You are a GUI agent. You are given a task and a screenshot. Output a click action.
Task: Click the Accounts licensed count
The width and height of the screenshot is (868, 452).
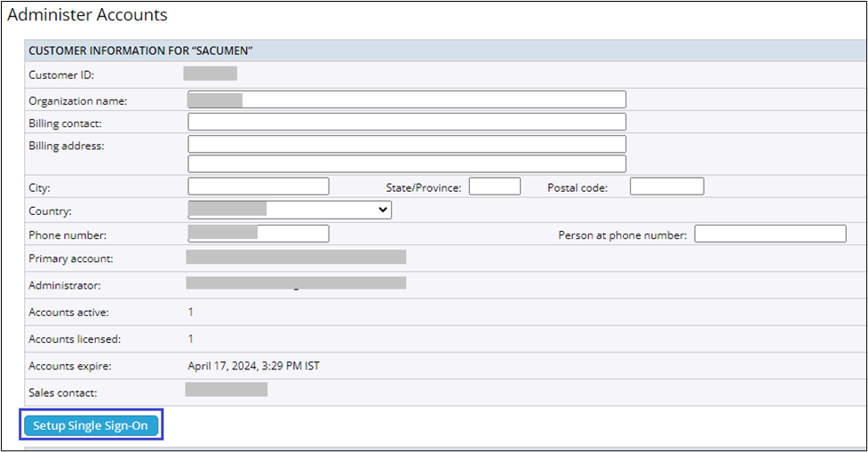point(191,338)
